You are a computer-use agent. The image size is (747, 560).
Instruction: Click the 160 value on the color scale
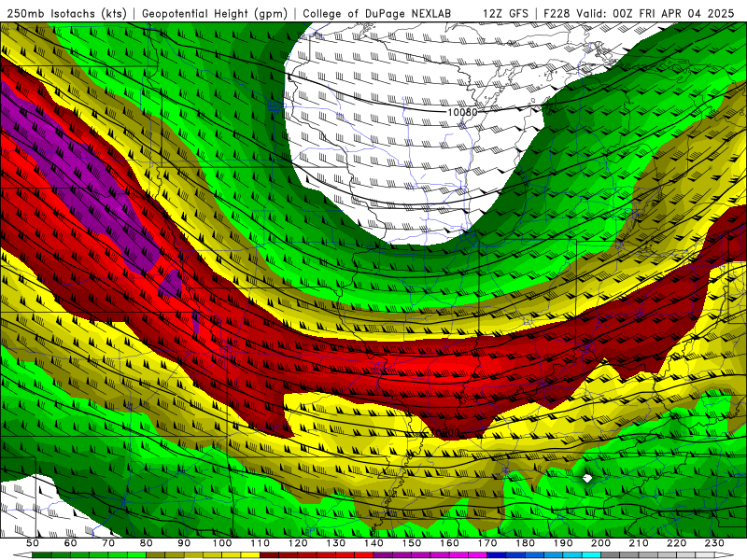click(450, 543)
